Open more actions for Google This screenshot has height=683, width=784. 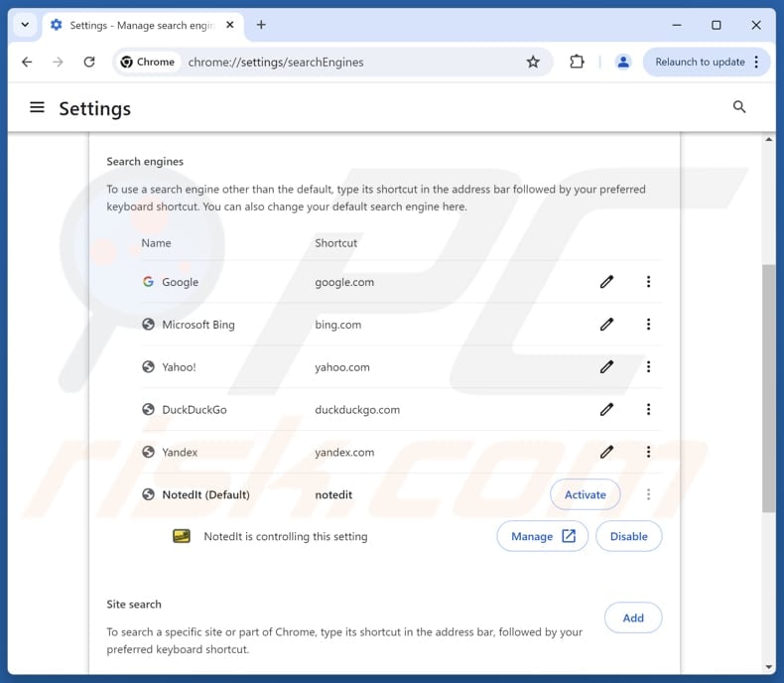pos(648,282)
